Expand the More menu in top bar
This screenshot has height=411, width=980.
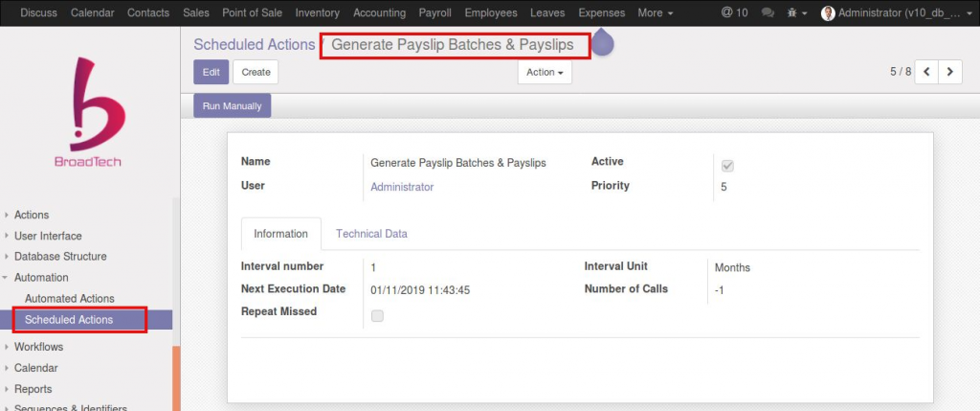pyautogui.click(x=655, y=13)
